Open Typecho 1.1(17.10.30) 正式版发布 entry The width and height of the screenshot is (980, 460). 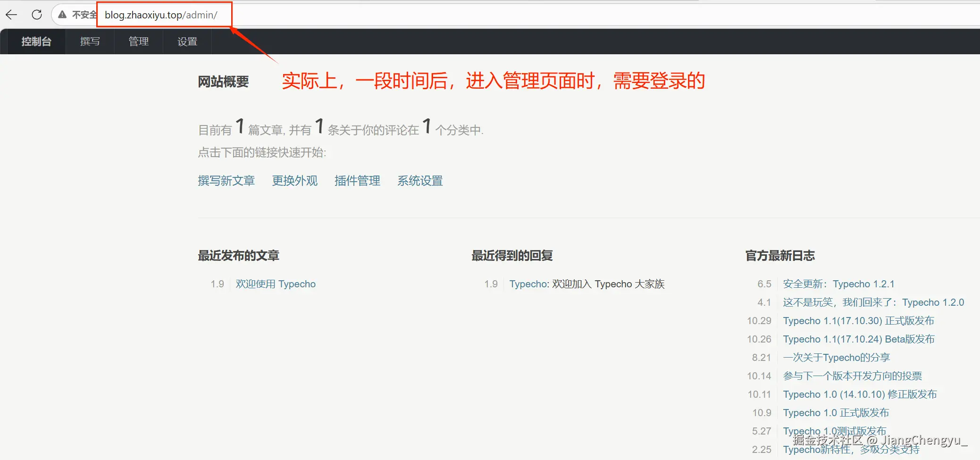tap(859, 321)
